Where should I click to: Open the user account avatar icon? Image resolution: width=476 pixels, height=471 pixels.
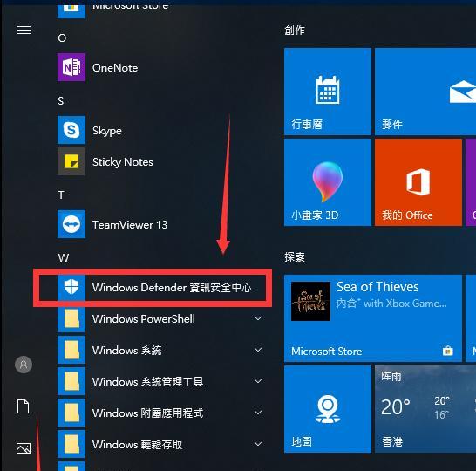click(x=24, y=365)
